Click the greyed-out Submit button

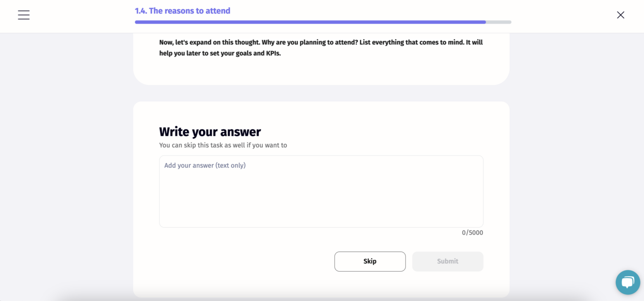click(447, 261)
